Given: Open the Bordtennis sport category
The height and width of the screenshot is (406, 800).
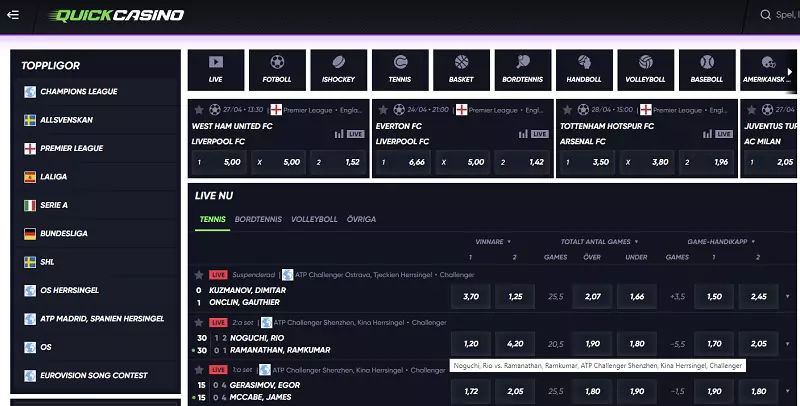Looking at the screenshot, I should click(x=522, y=68).
